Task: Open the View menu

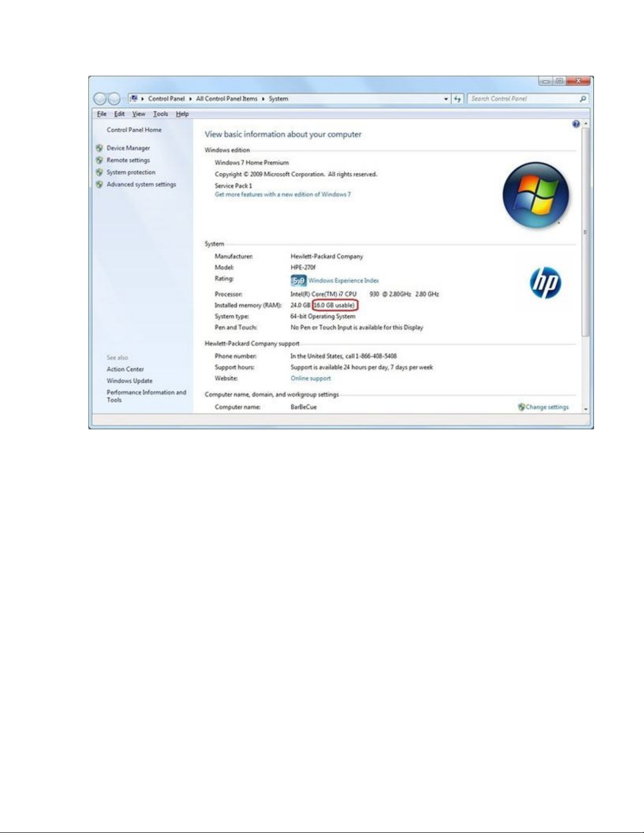Action: click(139, 114)
